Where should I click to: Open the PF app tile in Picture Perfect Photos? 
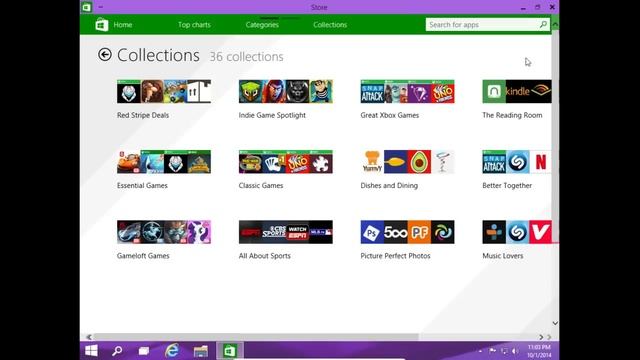(419, 232)
